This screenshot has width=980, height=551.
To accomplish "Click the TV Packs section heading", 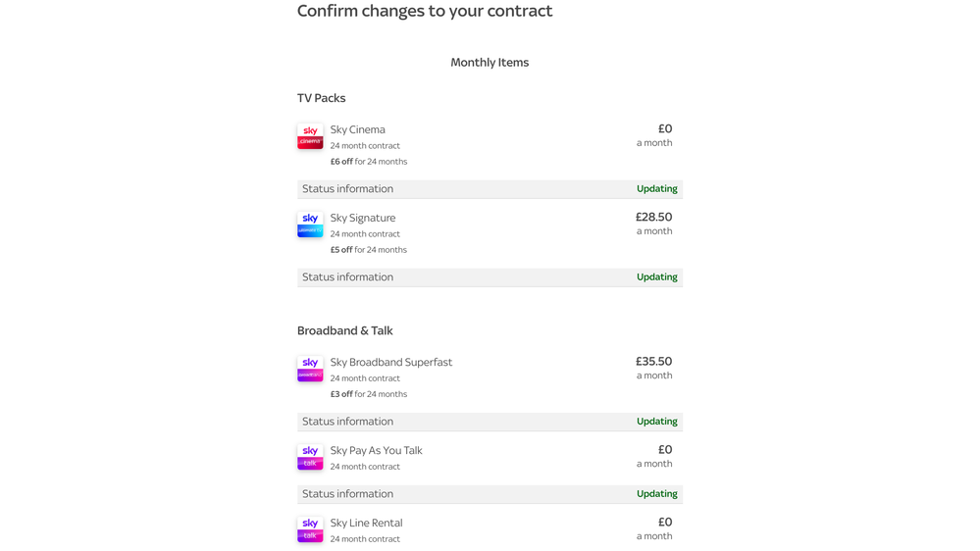I will pyautogui.click(x=321, y=98).
